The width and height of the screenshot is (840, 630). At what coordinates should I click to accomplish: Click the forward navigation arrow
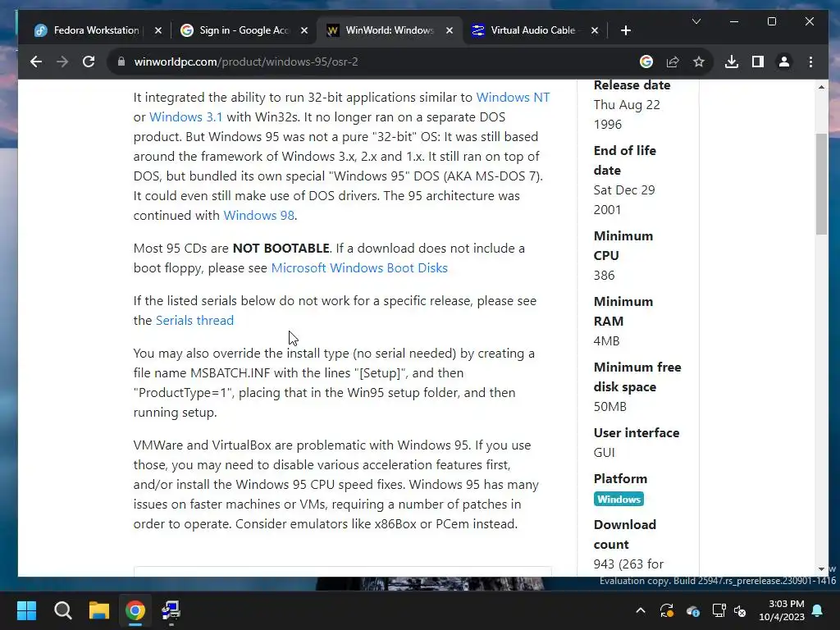(x=62, y=62)
